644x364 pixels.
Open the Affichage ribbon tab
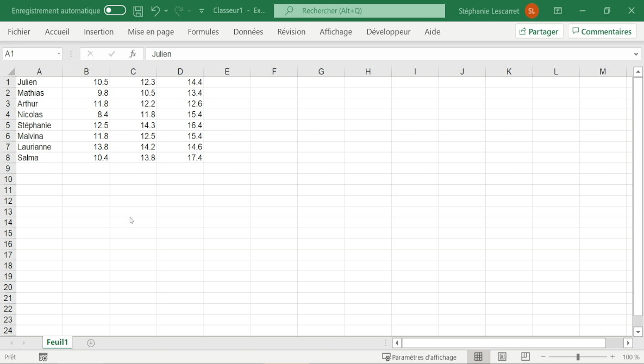pos(335,32)
